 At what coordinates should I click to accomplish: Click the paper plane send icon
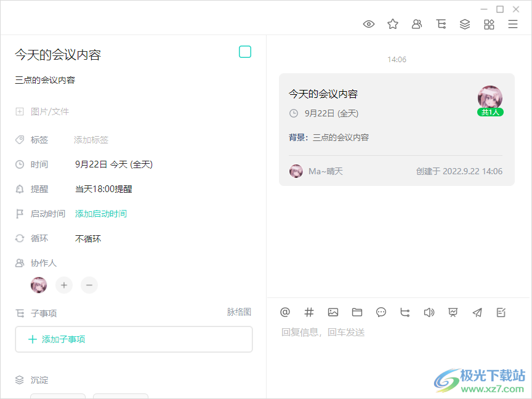click(x=477, y=312)
